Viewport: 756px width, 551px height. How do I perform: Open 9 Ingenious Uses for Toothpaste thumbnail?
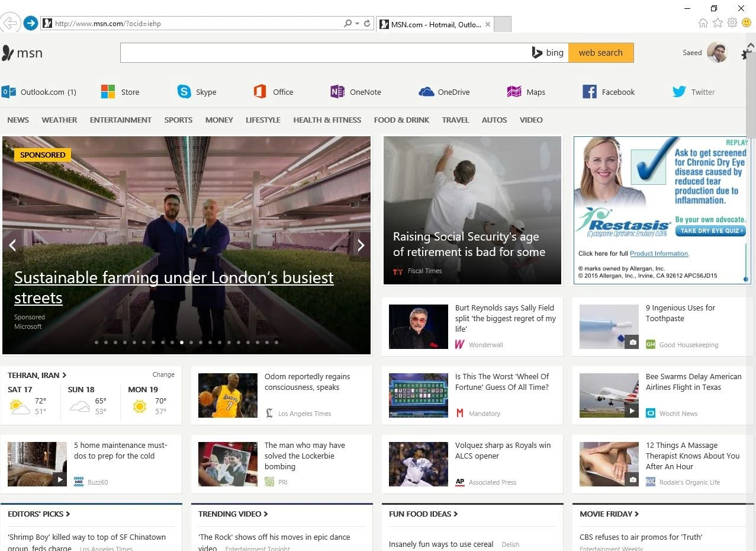click(609, 326)
